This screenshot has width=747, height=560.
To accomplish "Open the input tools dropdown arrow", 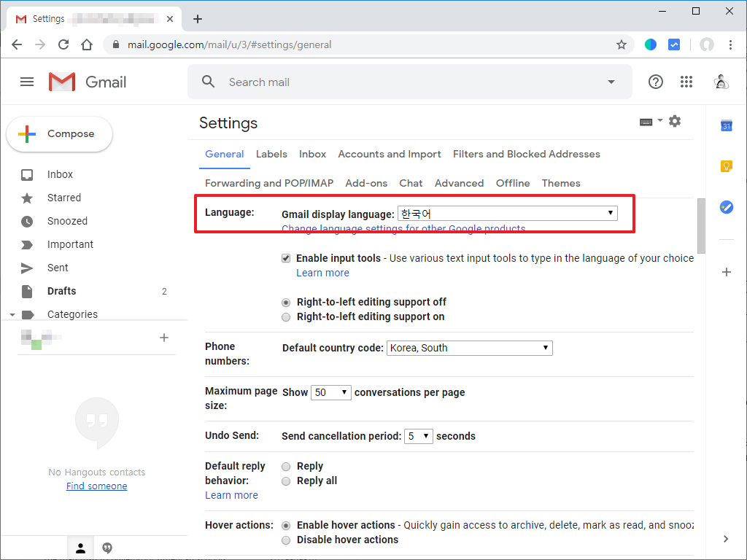I will pyautogui.click(x=659, y=120).
